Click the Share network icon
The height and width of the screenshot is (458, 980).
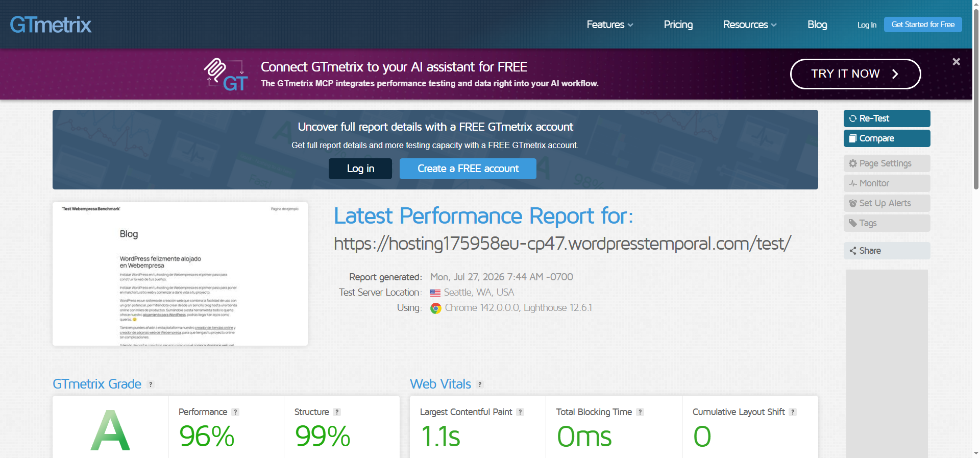(852, 251)
